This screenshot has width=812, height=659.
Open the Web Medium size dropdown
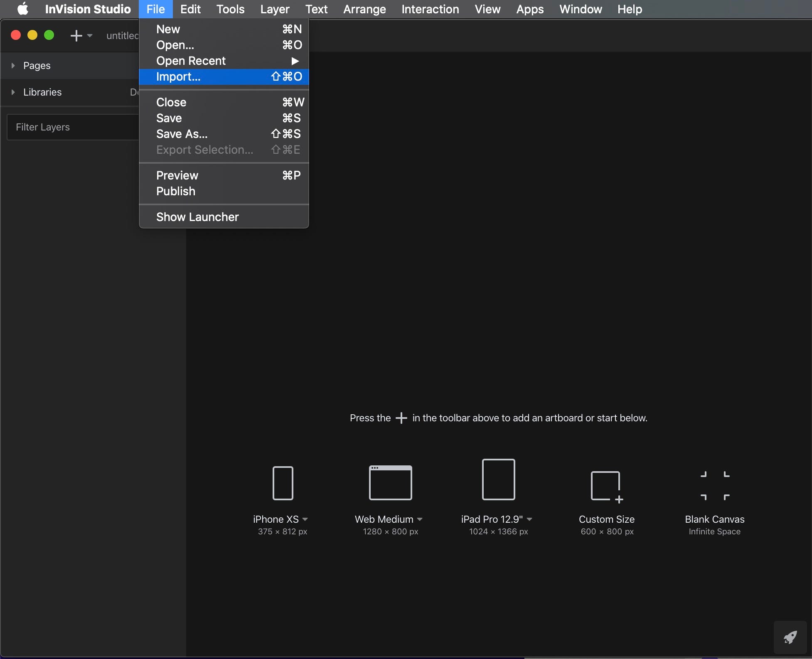(419, 519)
